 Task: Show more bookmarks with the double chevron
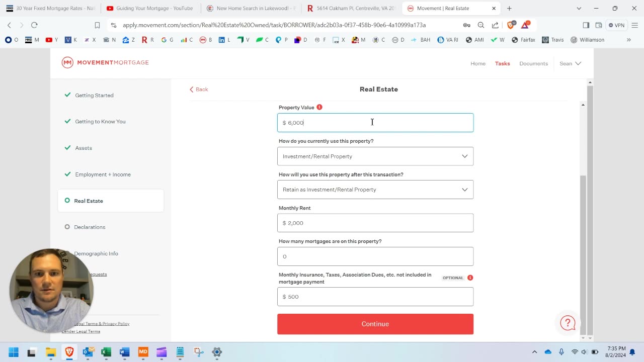(x=629, y=40)
